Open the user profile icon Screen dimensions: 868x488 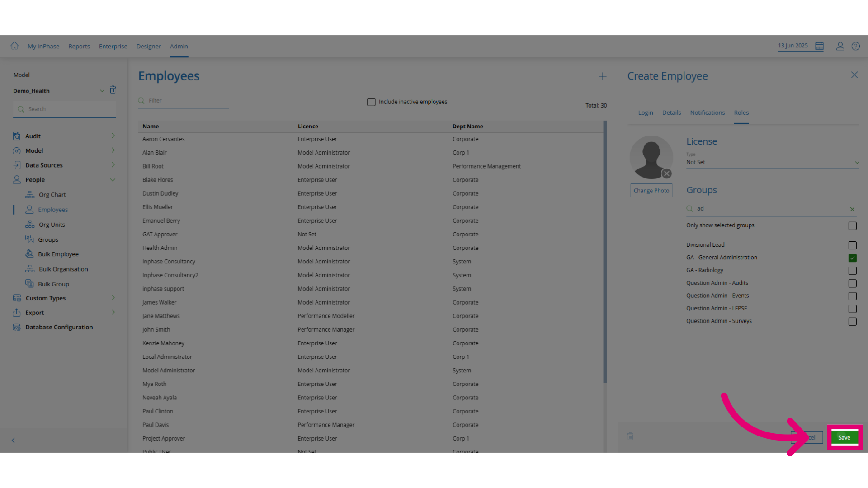[840, 46]
